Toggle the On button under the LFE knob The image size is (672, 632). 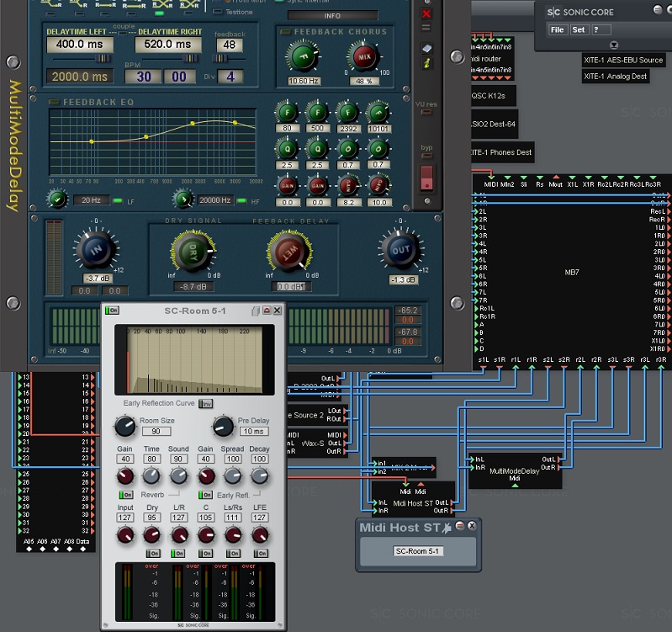(x=261, y=553)
